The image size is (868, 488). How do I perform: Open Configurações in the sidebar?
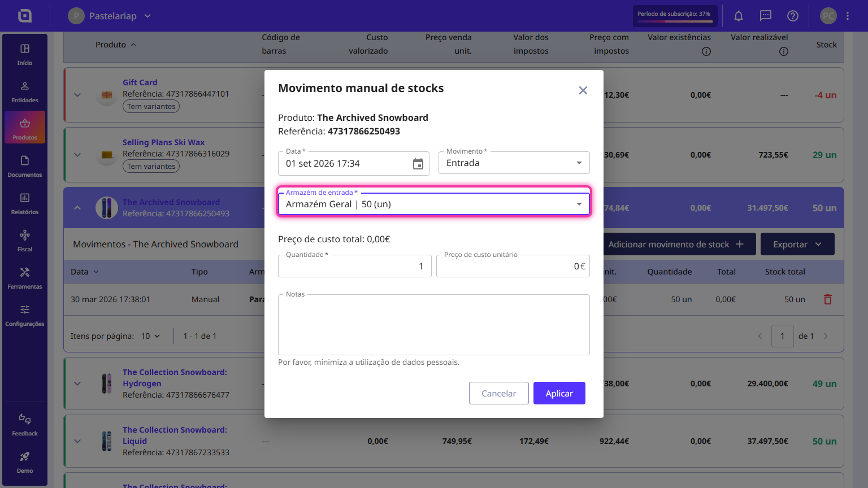coord(25,316)
